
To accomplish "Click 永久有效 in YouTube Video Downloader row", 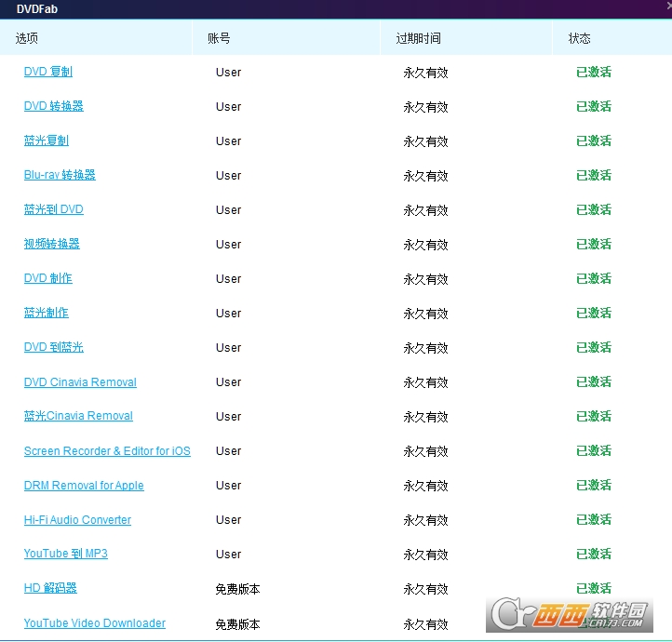I will click(425, 624).
